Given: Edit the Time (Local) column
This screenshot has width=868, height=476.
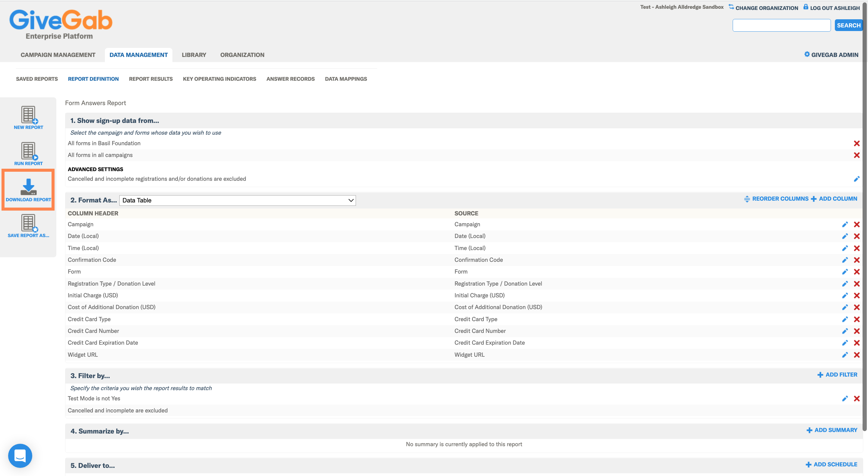Looking at the screenshot, I should coord(845,248).
